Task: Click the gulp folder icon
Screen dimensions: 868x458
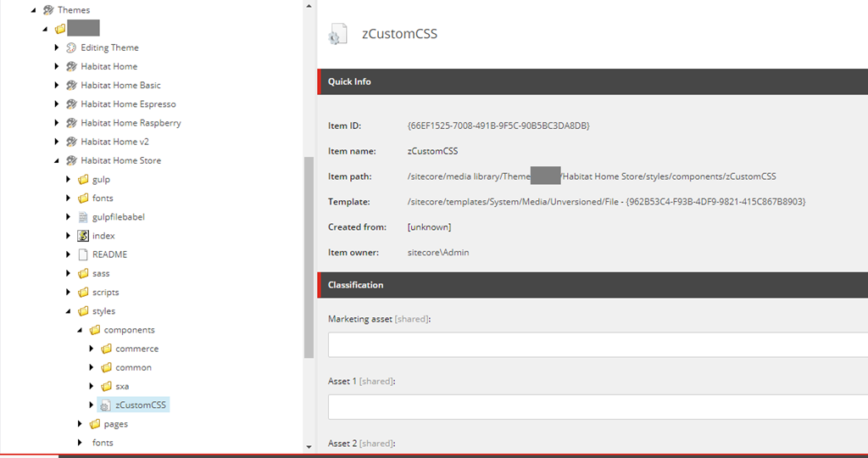Action: click(83, 180)
